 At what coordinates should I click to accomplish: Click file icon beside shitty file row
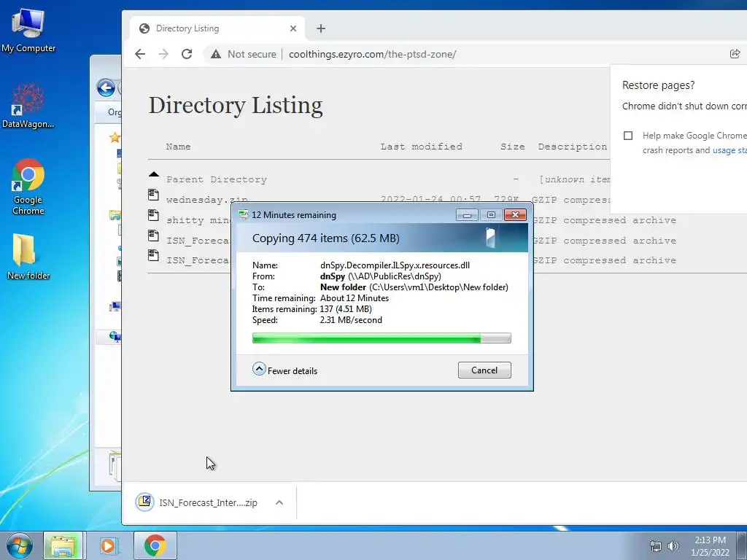(153, 215)
